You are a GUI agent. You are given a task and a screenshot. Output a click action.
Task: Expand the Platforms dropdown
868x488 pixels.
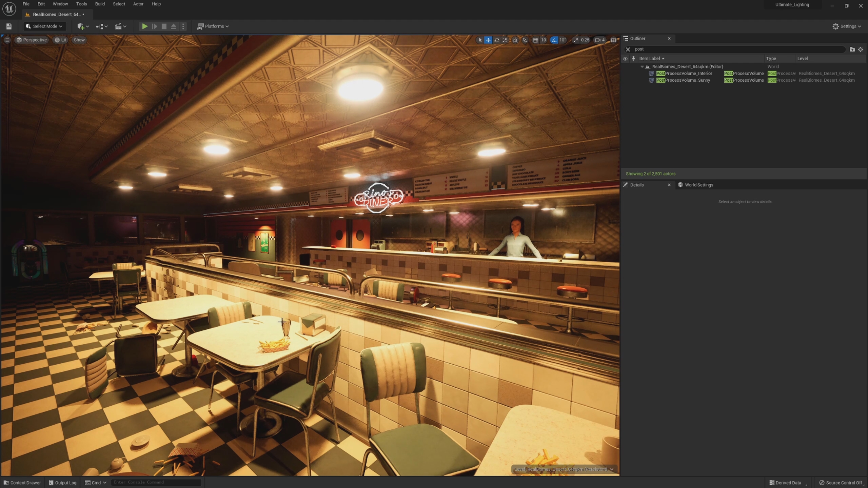tap(213, 26)
